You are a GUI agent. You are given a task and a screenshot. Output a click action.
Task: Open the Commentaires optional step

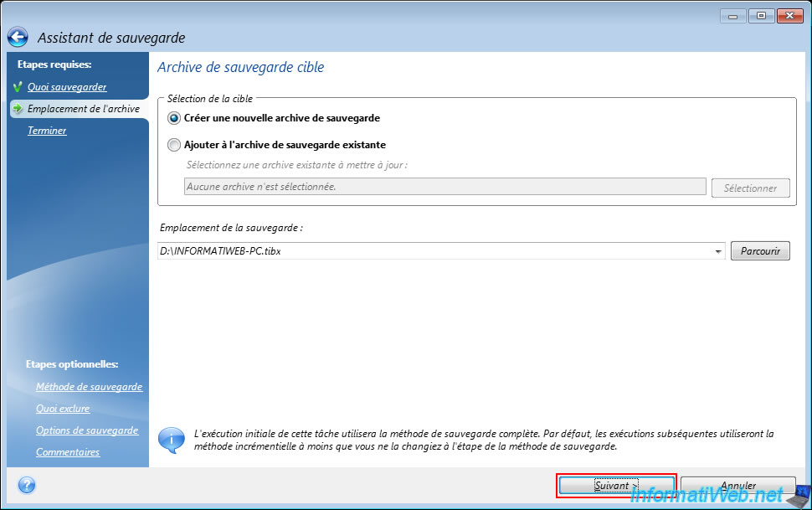(x=68, y=452)
